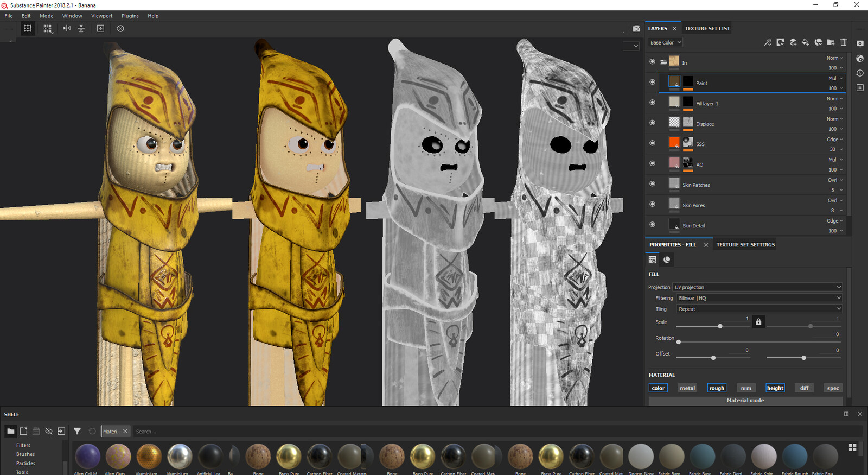Toggle vertical mirror symmetry icon
The image size is (868, 475).
[x=81, y=28]
